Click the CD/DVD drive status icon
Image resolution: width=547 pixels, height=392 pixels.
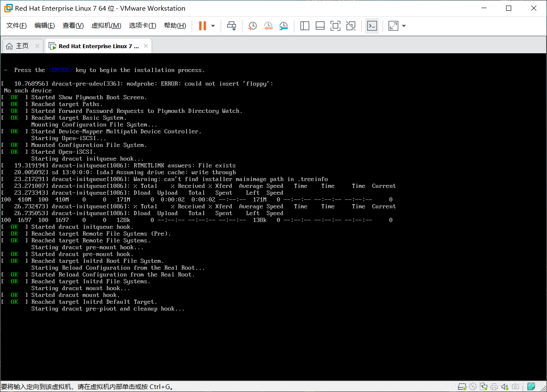pos(473,387)
